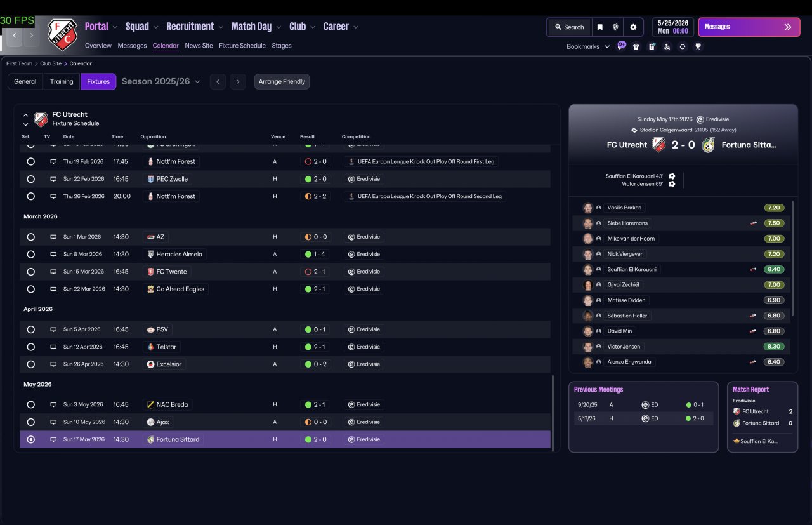812x525 pixels.
Task: Expand the Season 2025/26 dropdown
Action: (161, 81)
